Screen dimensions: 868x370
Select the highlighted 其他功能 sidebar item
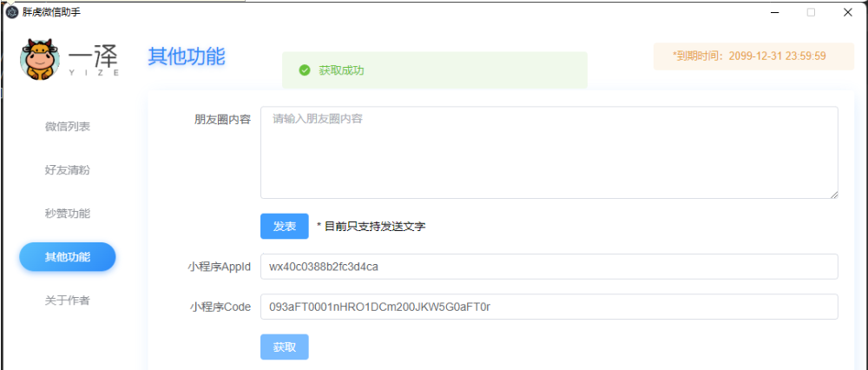(68, 257)
